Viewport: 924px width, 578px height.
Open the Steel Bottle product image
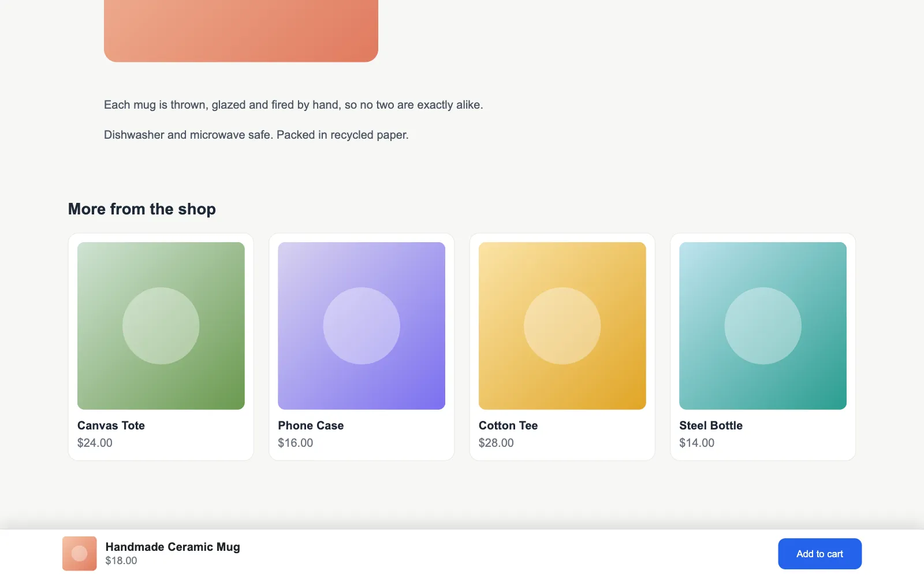tap(763, 326)
